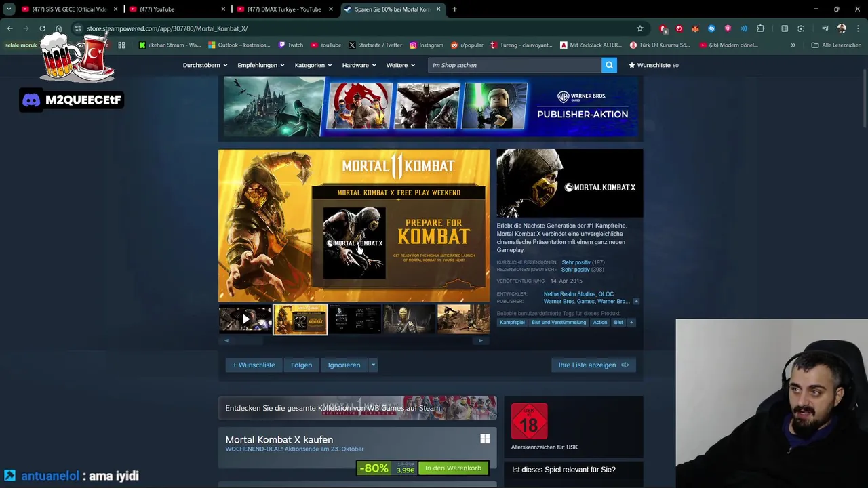The height and width of the screenshot is (488, 868).
Task: Click the Folgen button
Action: coord(301,365)
